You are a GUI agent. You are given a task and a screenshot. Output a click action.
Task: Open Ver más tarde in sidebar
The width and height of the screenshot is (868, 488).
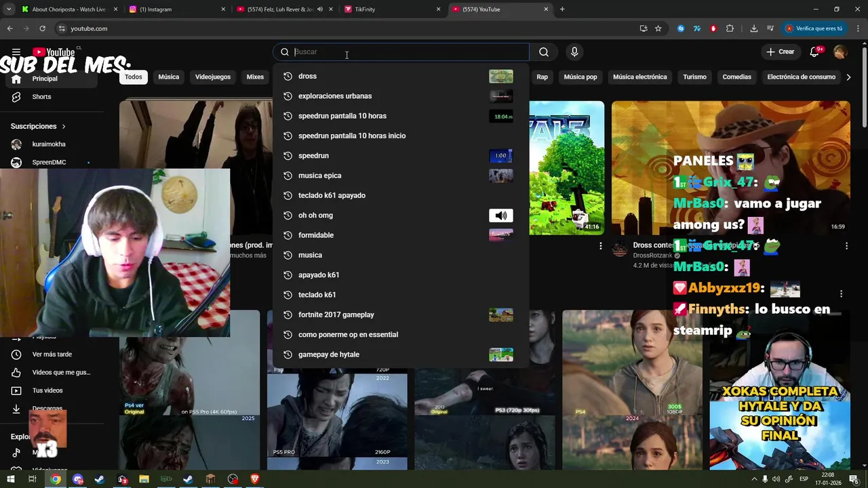pyautogui.click(x=52, y=354)
